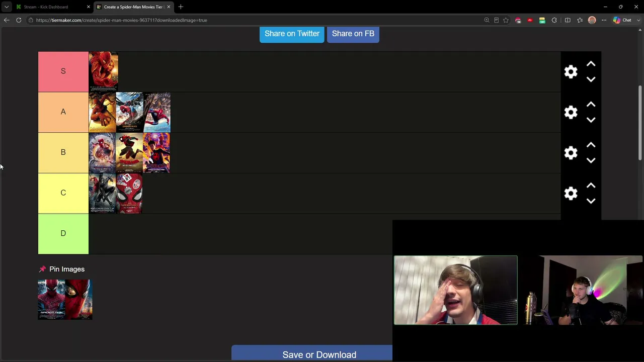Close the Spider-Man Movies Tier tab
The image size is (644, 362).
pos(169,7)
